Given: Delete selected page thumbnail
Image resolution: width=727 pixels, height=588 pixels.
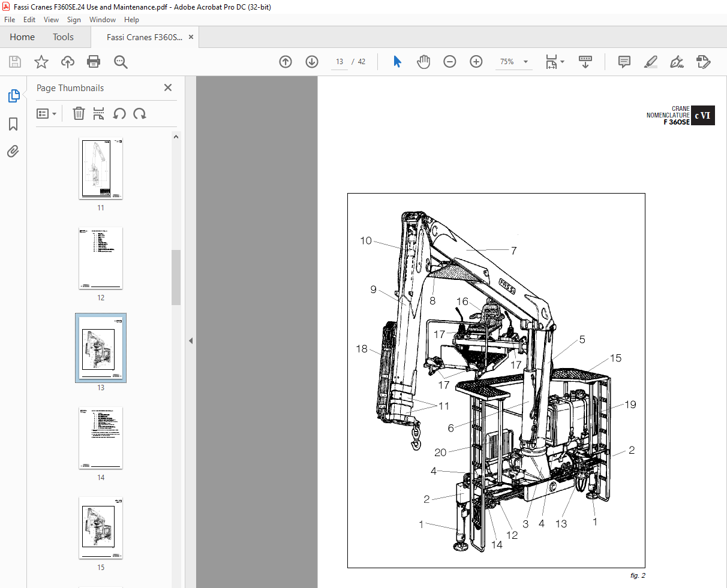Looking at the screenshot, I should pyautogui.click(x=79, y=114).
